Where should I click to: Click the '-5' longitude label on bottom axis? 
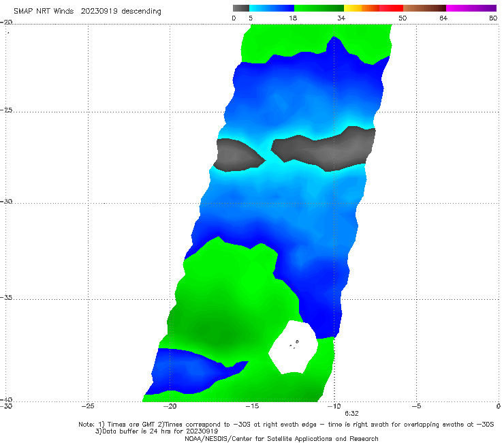click(x=417, y=406)
